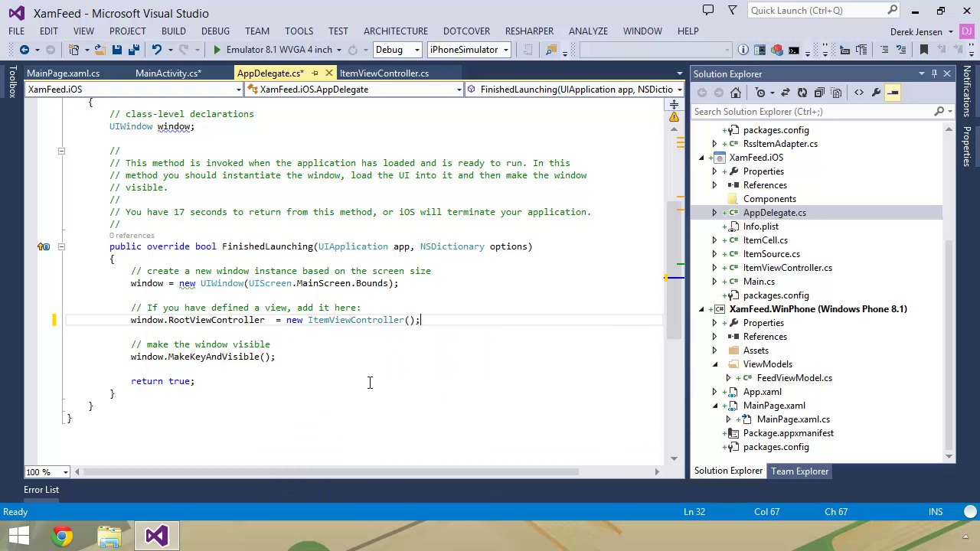Switch to the Team Explorer tab

pyautogui.click(x=799, y=471)
